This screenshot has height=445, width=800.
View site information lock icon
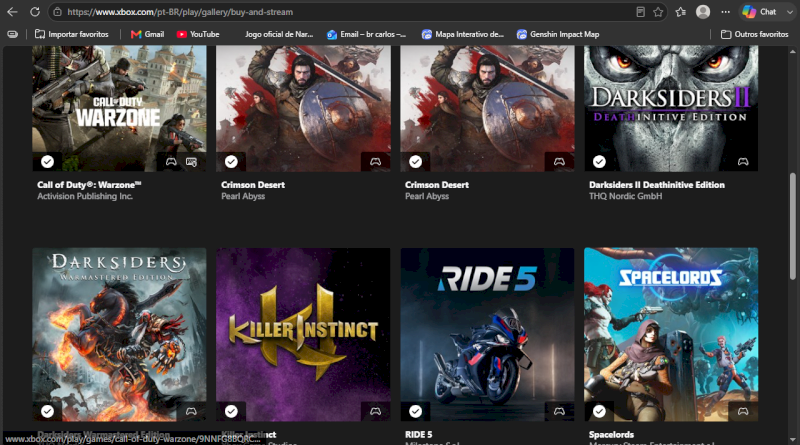[58, 12]
